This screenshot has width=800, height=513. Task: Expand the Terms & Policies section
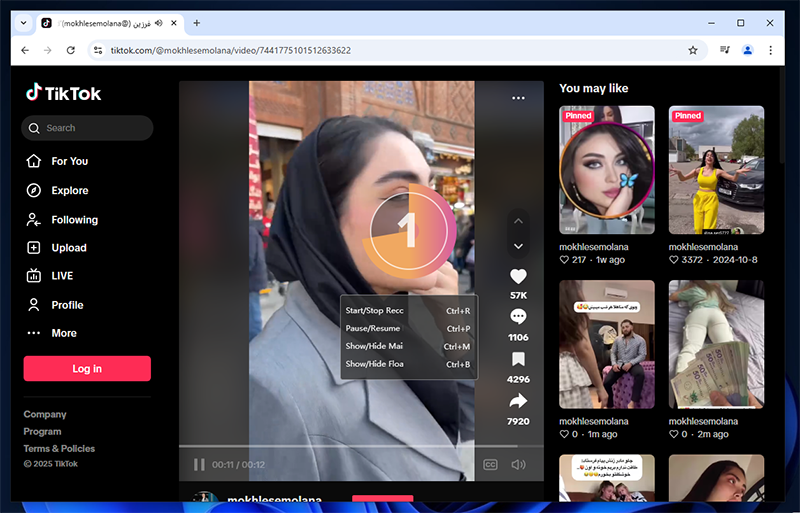59,449
